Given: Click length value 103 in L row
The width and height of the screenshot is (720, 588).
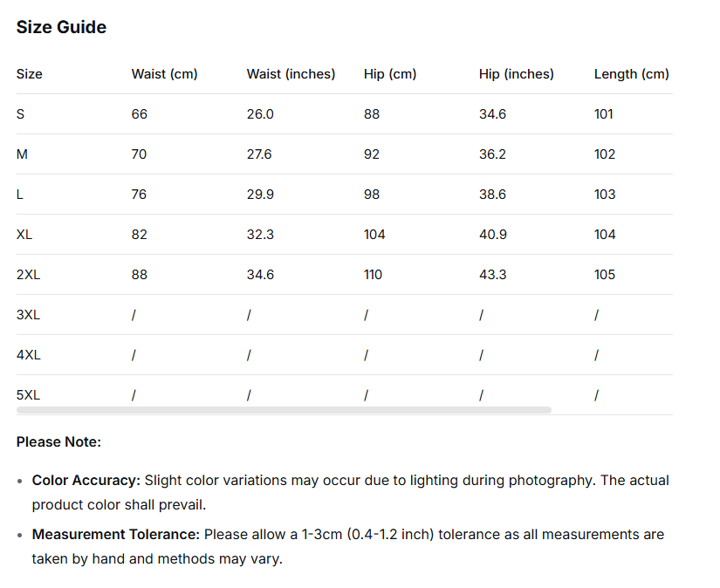Looking at the screenshot, I should pos(604,195).
